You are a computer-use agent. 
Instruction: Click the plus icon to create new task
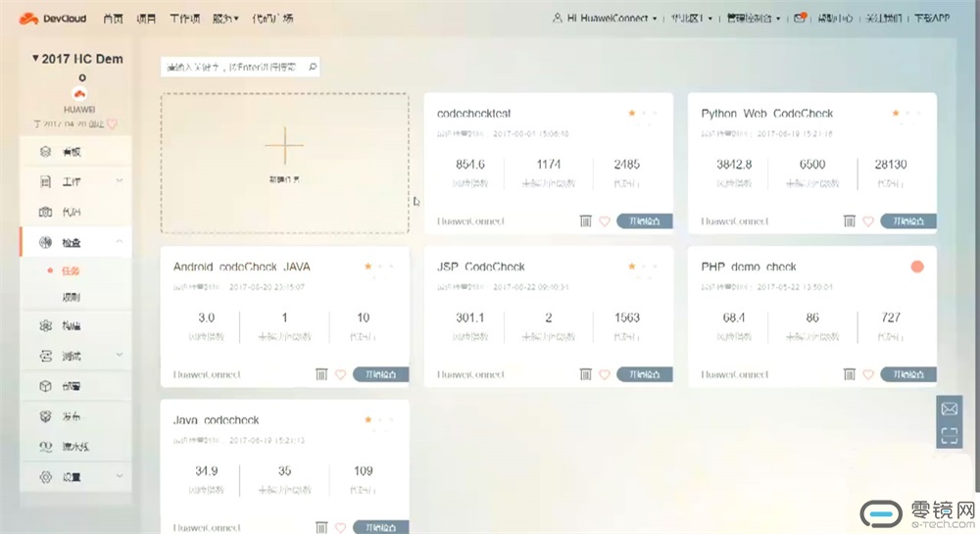[284, 146]
